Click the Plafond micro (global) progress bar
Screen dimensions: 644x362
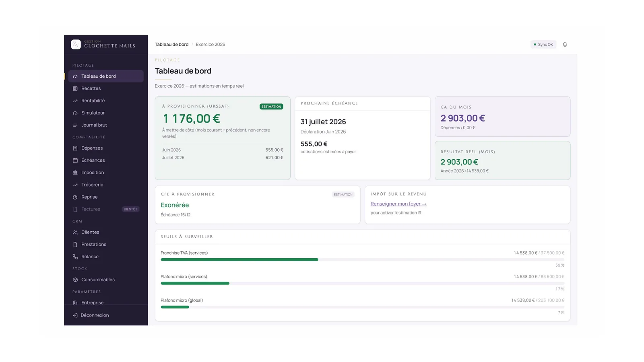[x=362, y=307]
